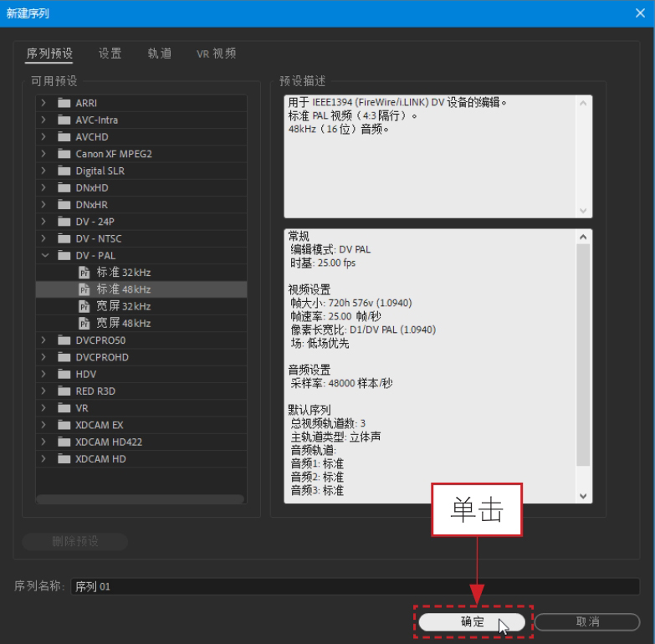Open the VR 视频 tab

(x=217, y=54)
